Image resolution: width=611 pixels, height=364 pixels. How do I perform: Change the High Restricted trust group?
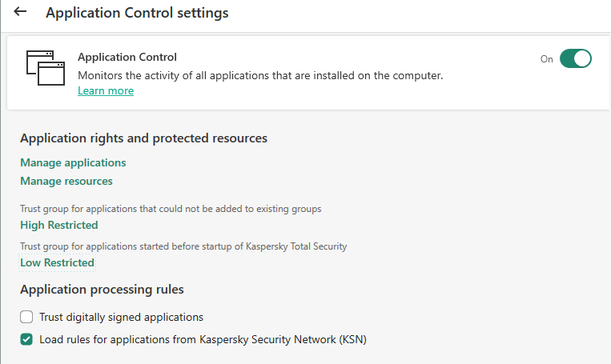[59, 225]
